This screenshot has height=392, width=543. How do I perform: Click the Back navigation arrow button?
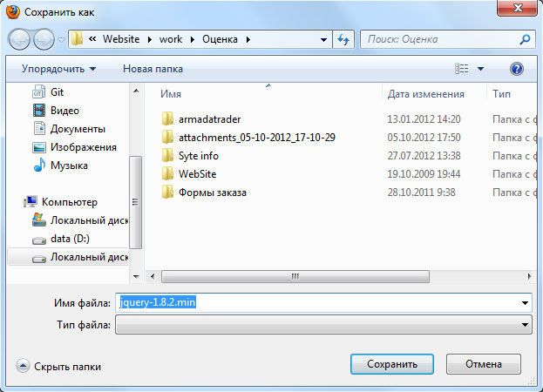[x=19, y=39]
